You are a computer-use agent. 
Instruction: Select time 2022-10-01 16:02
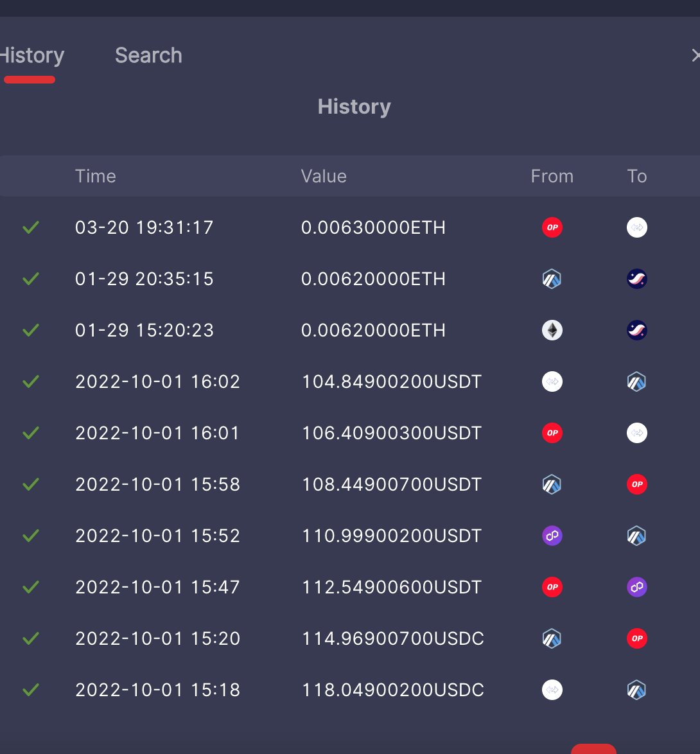(158, 381)
